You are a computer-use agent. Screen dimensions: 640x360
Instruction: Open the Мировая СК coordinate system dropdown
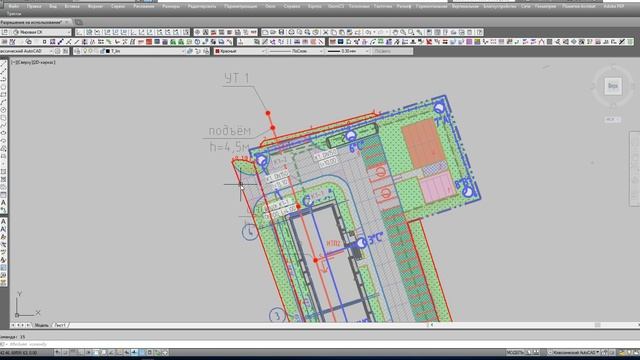pos(41,32)
